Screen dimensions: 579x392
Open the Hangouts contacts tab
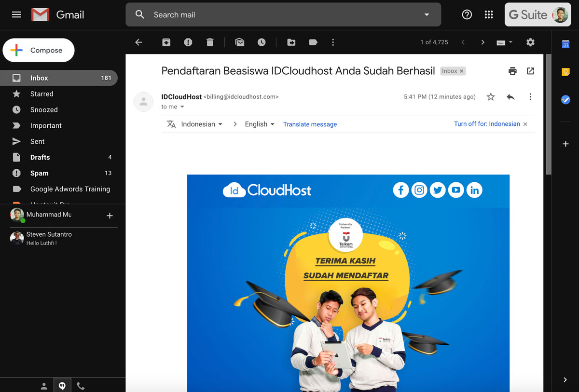pos(44,386)
